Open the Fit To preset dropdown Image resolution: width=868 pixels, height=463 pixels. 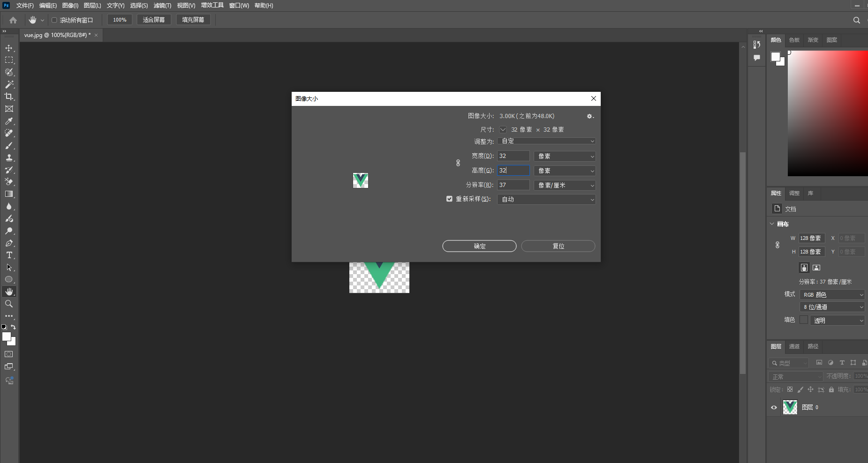coord(546,141)
